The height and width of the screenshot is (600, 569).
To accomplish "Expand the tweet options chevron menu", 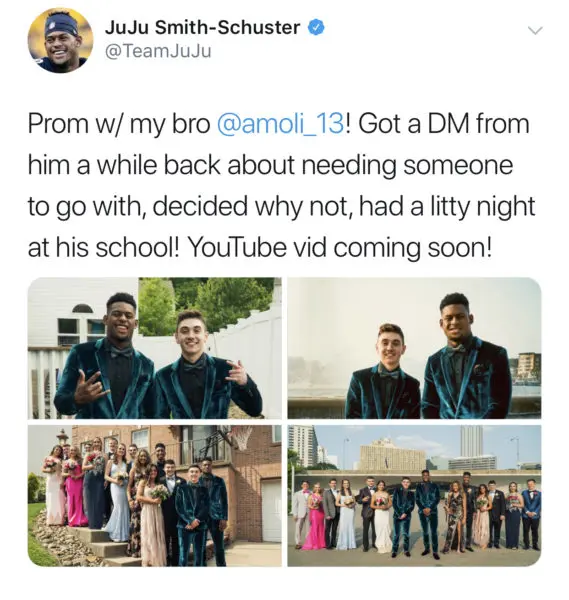I will tap(535, 30).
